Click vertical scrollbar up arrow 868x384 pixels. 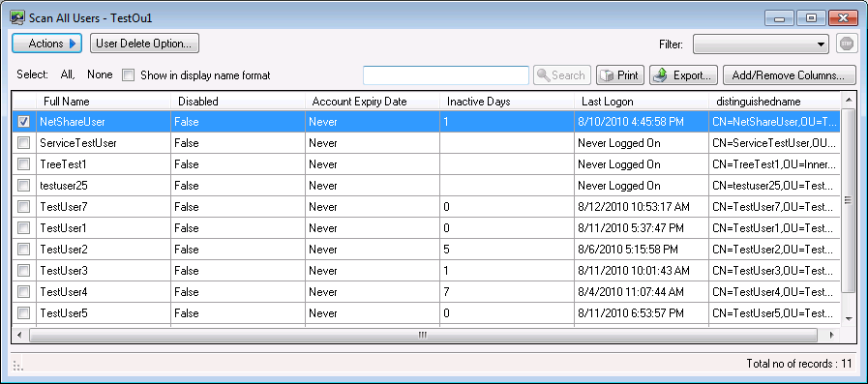(x=848, y=100)
